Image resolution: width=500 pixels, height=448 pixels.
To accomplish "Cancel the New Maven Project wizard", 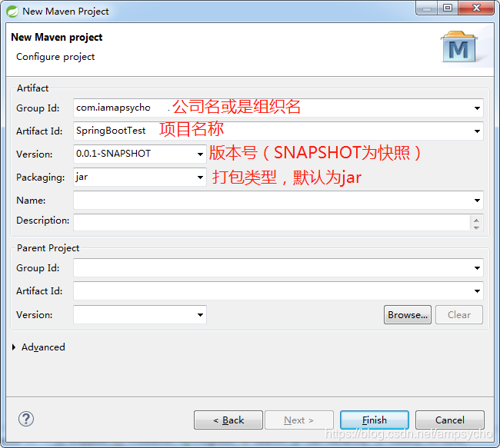I will [450, 420].
